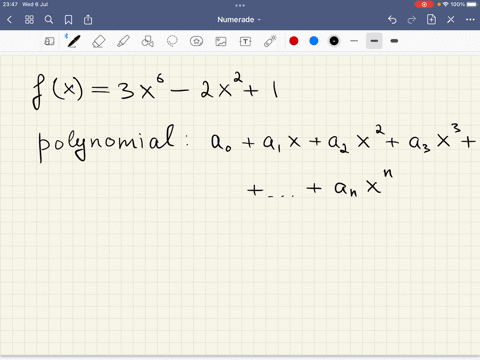Bookmark the current page

pyautogui.click(x=68, y=20)
